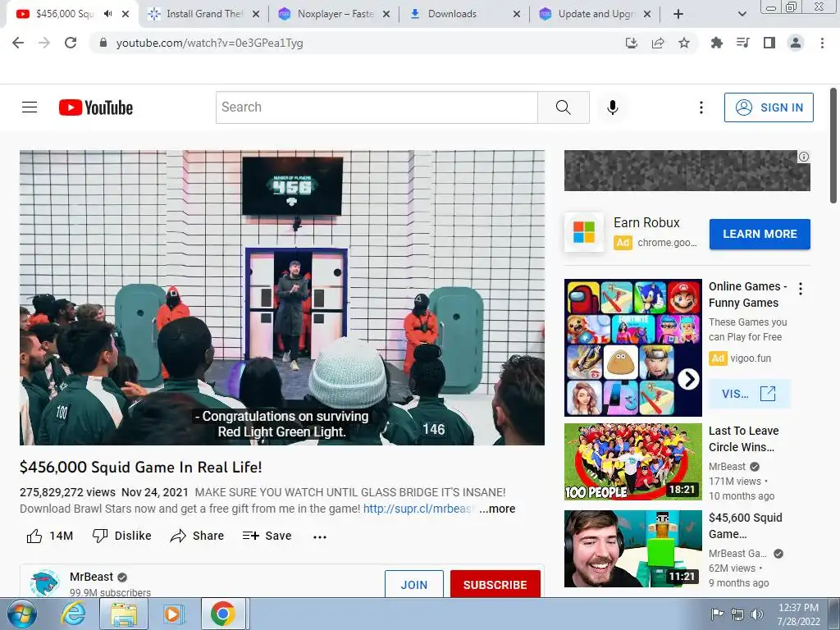Open options for Online Games ad
This screenshot has height=630, width=840.
coord(801,289)
